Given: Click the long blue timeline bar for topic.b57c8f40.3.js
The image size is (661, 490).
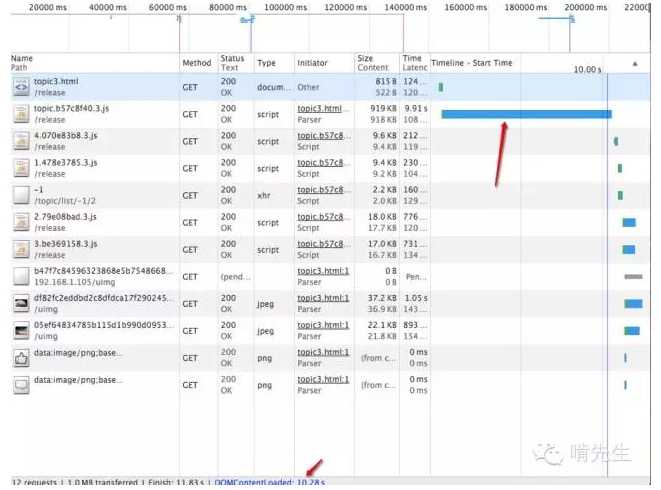Looking at the screenshot, I should (526, 114).
